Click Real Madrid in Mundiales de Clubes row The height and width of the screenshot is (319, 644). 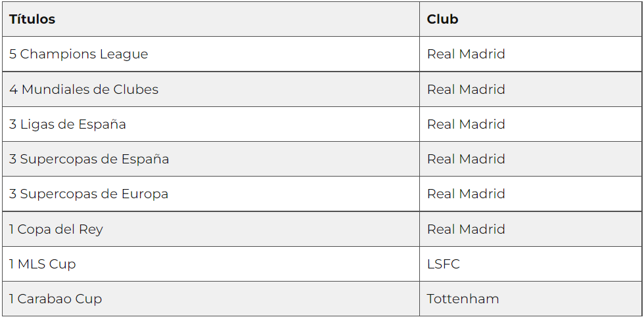466,89
